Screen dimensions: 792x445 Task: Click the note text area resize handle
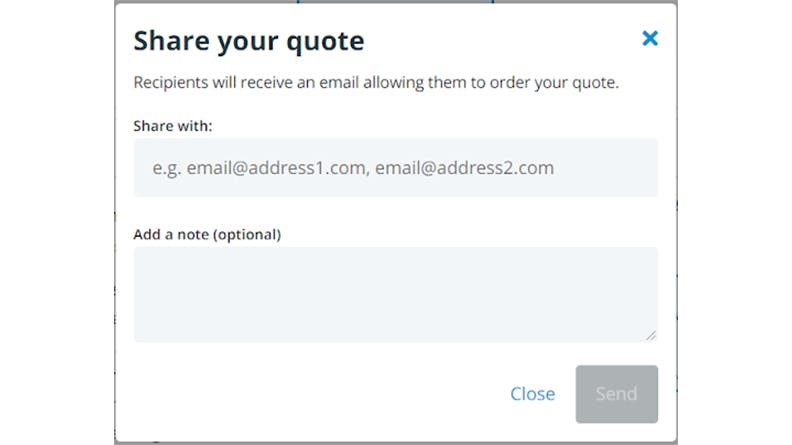651,335
